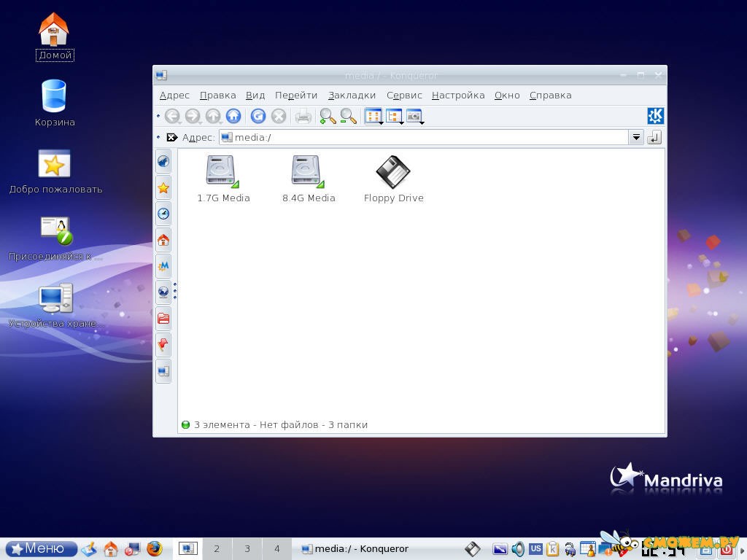Click the green status indicator in status bar

click(x=186, y=425)
